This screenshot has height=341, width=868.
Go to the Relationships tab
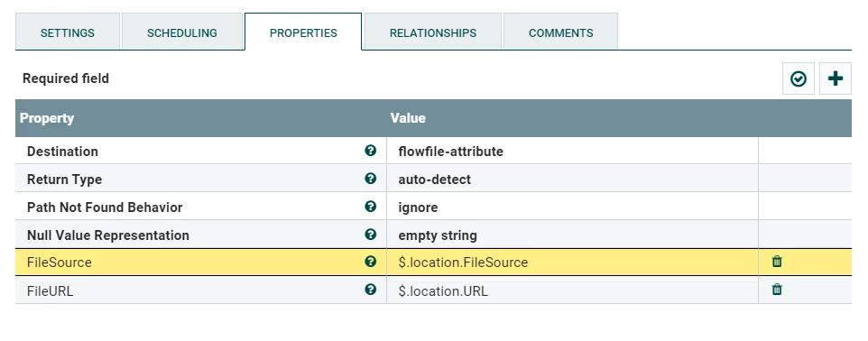[433, 32]
